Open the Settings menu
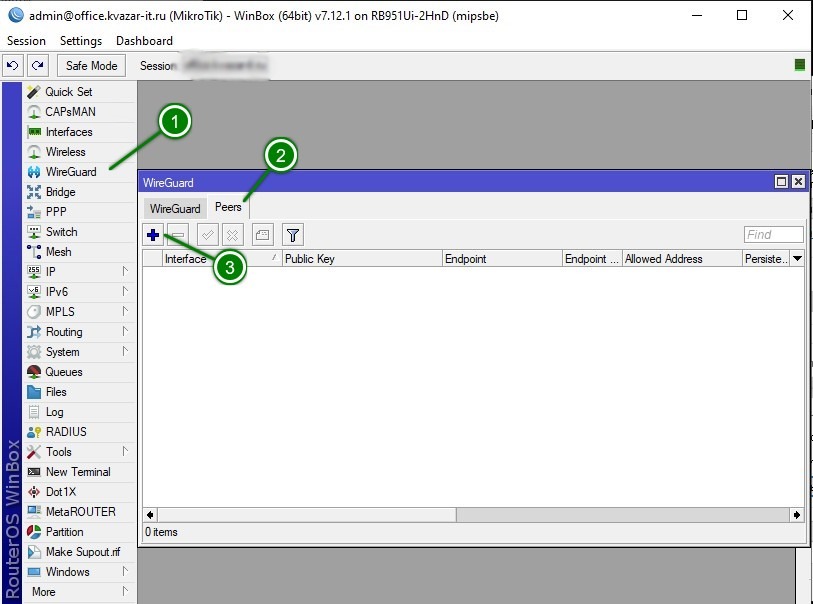This screenshot has height=604, width=813. click(81, 41)
